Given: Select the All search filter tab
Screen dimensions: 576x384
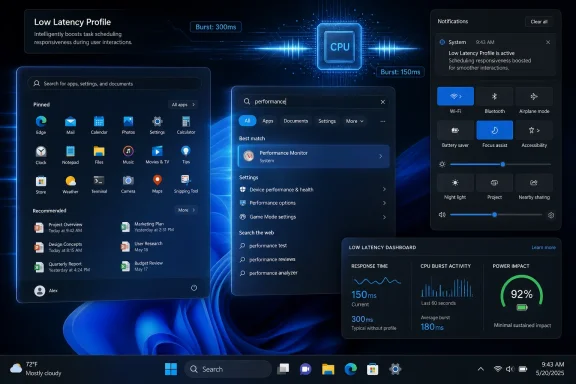Looking at the screenshot, I should pos(247,121).
